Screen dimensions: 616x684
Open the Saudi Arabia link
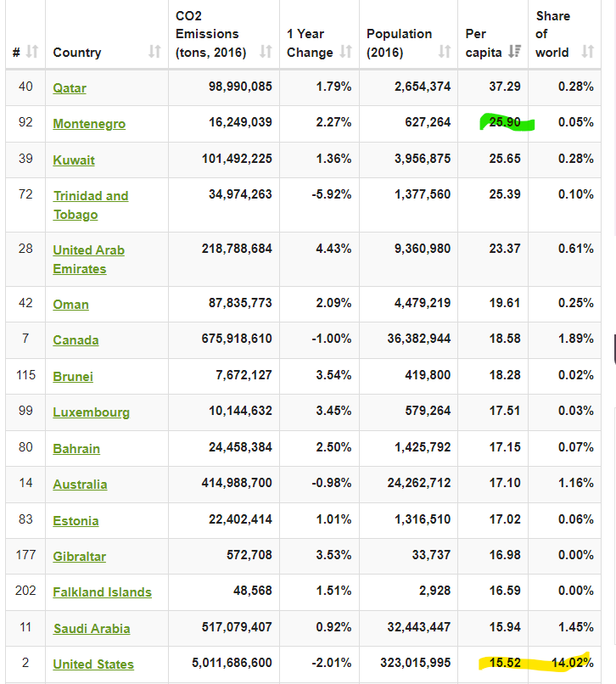click(x=92, y=629)
